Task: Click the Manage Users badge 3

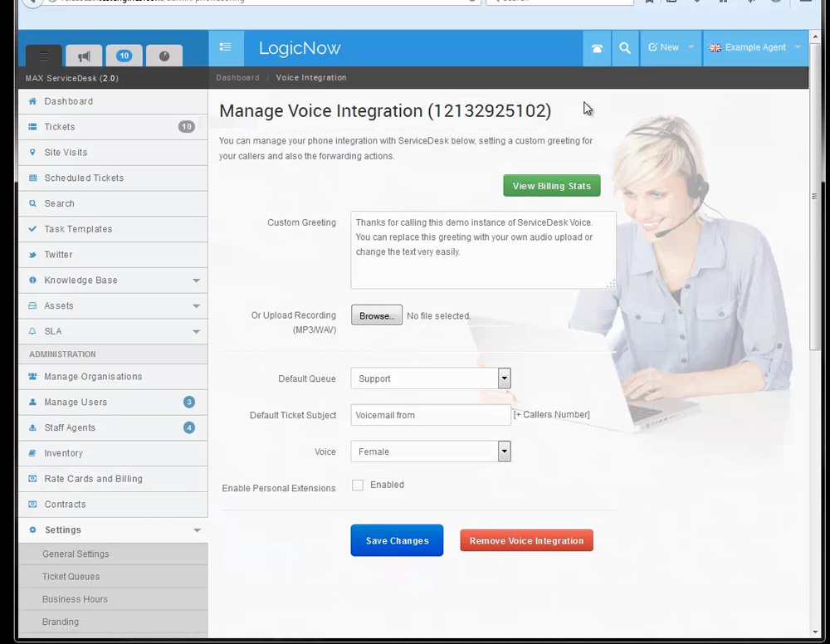Action: pyautogui.click(x=189, y=402)
